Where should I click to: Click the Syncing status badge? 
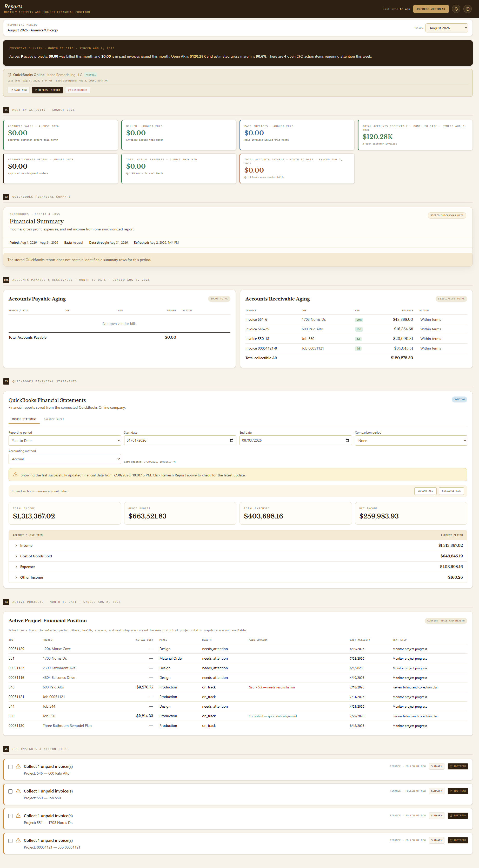tap(459, 399)
